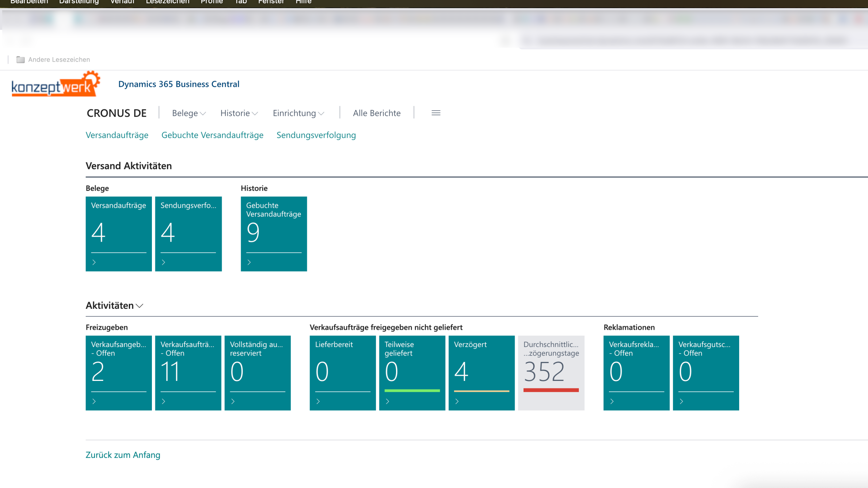Viewport: 868px width, 488px height.
Task: Open the Gebuchte Versandaufträge navigation link
Action: click(x=212, y=135)
